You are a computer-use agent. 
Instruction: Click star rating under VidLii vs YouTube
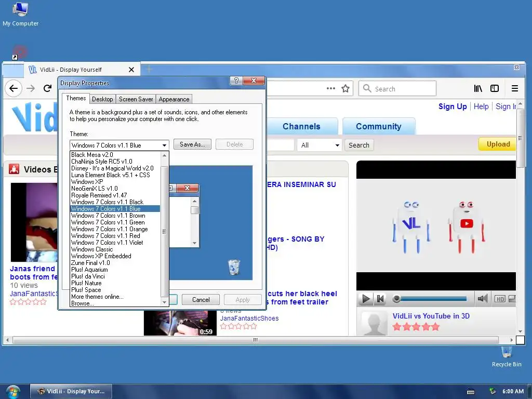(x=416, y=327)
